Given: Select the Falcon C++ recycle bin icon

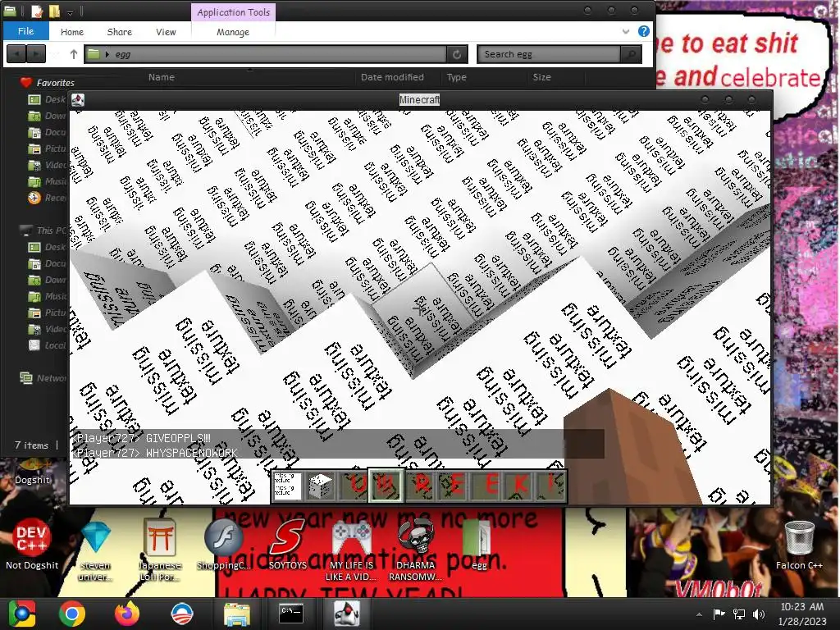Looking at the screenshot, I should tap(799, 545).
